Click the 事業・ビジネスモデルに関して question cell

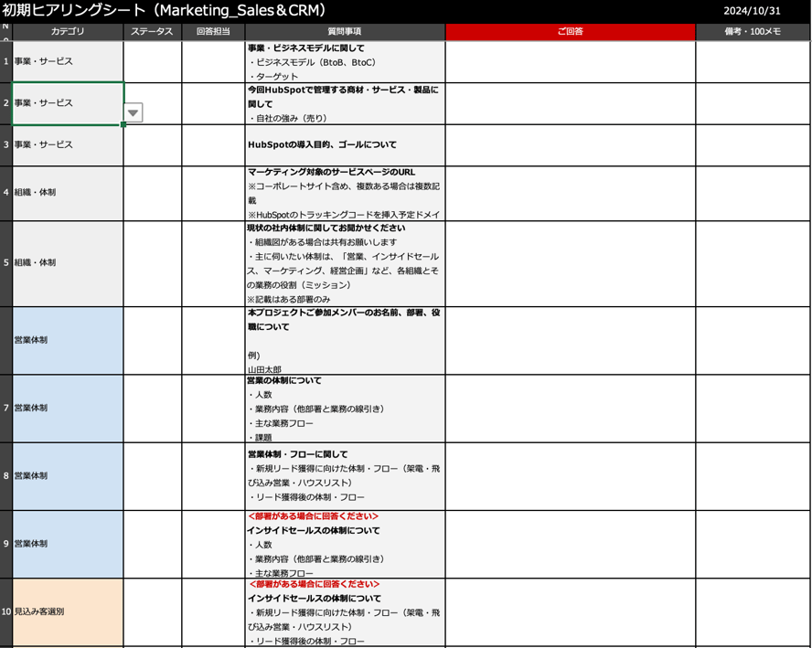[x=345, y=61]
